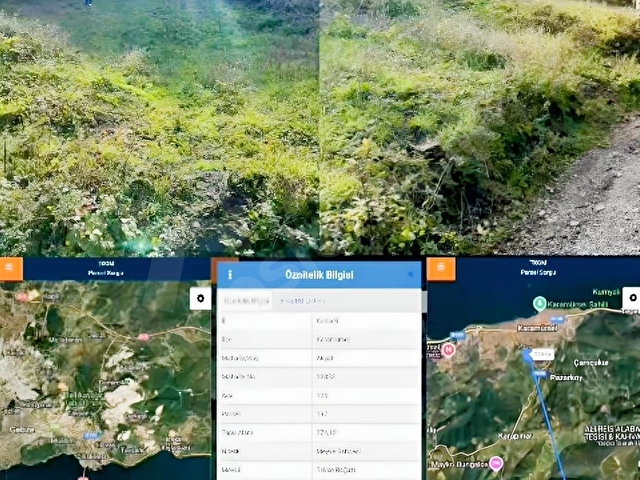Click the Akçat neighborhood value
640x480 pixels.
(325, 358)
